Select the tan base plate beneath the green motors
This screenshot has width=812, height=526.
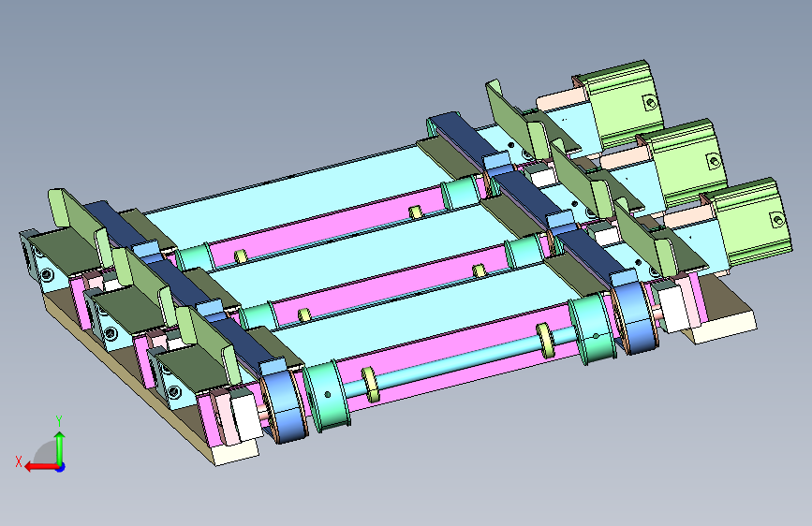coord(722,311)
